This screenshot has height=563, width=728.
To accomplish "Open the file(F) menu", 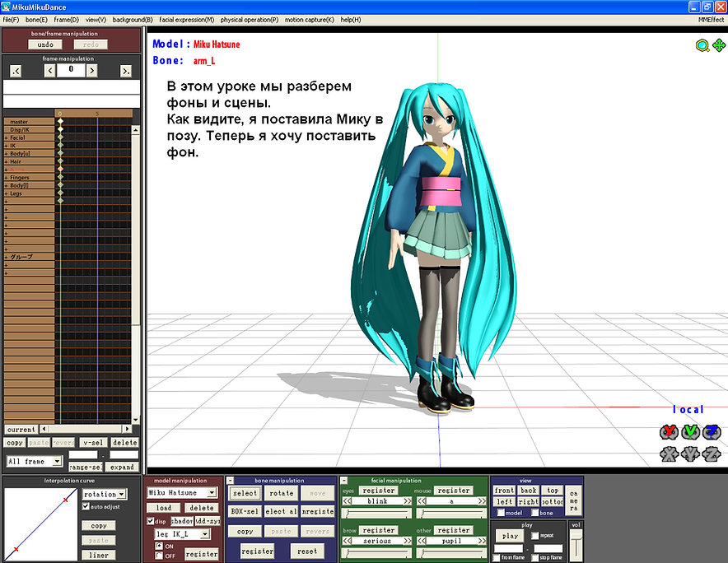I will point(11,20).
